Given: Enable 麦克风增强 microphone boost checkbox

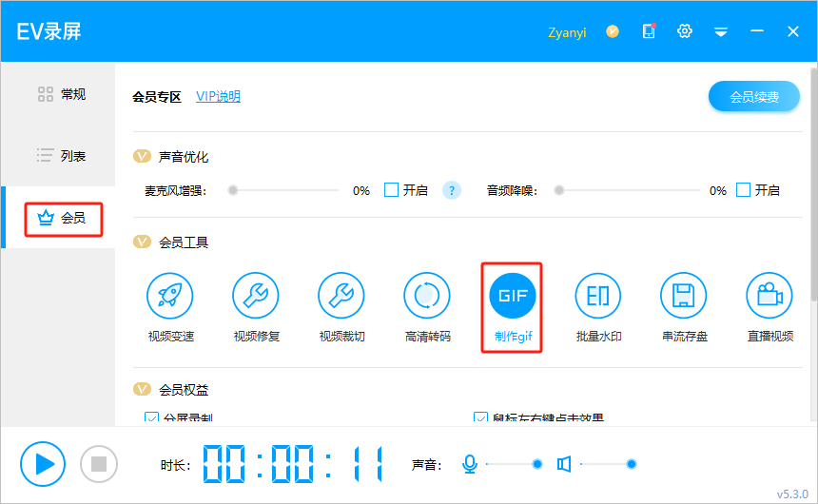Looking at the screenshot, I should [x=391, y=190].
